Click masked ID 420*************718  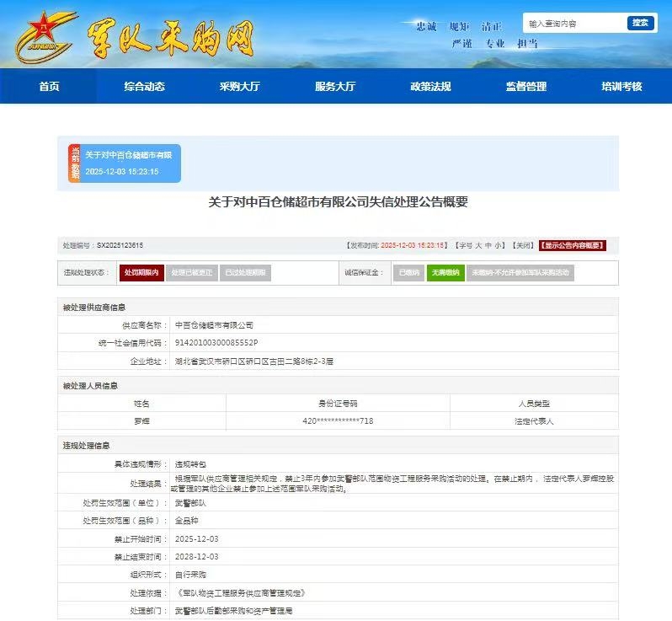click(338, 421)
